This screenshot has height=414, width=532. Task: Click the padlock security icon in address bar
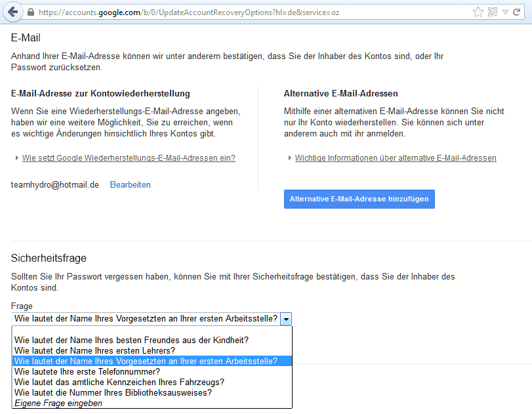tap(31, 12)
